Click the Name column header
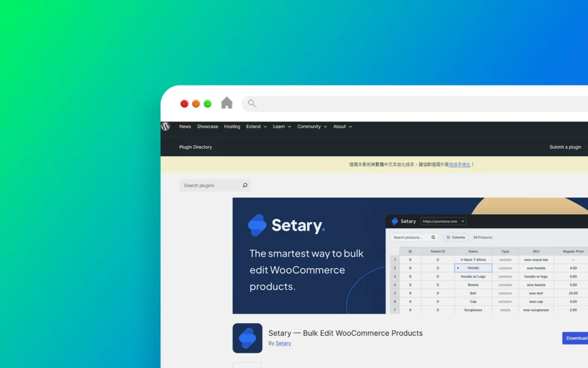 [473, 251]
